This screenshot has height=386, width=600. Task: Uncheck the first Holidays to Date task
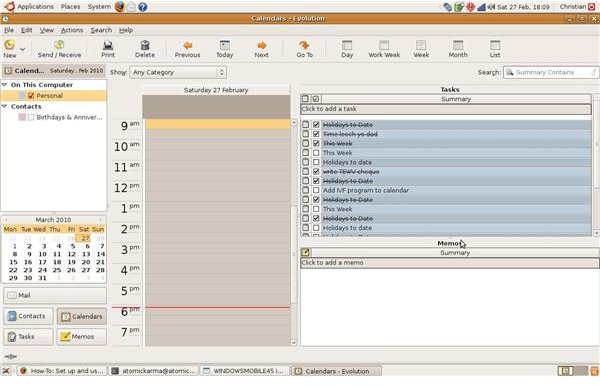point(316,124)
